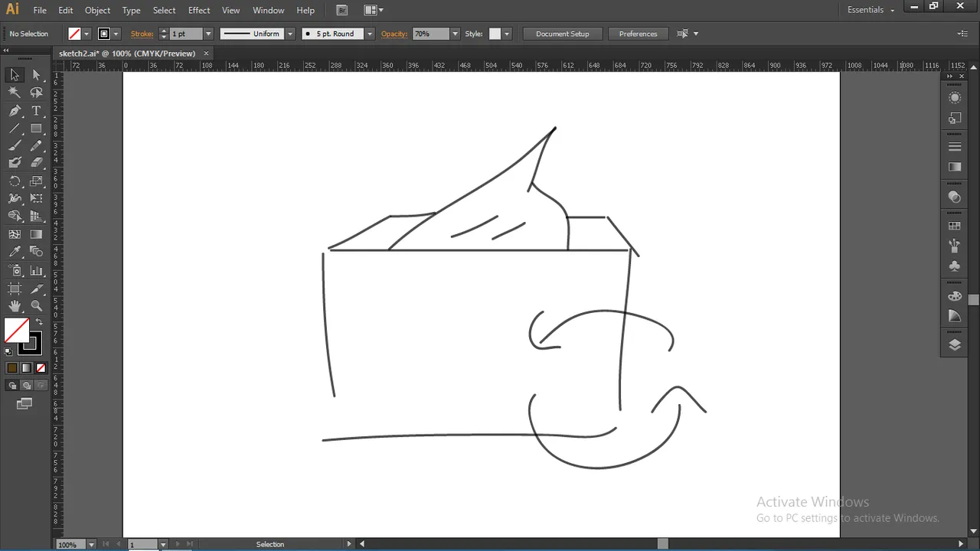The width and height of the screenshot is (980, 551).
Task: Select the Column Graph tool
Action: point(36,271)
